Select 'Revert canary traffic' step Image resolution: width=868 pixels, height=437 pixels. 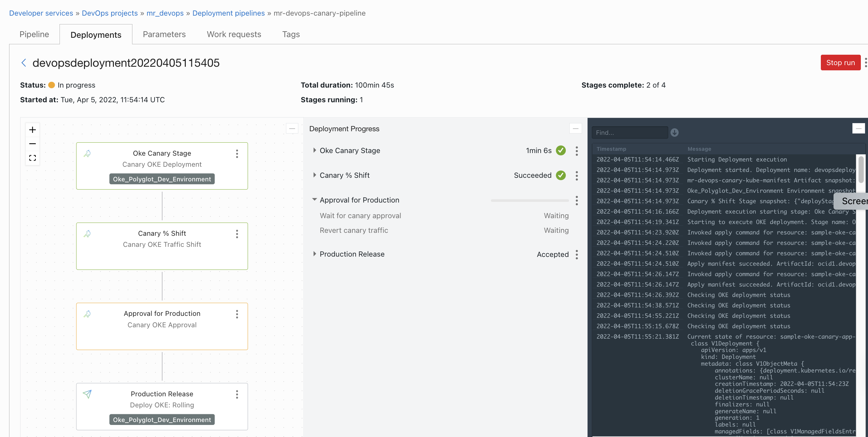[354, 231]
